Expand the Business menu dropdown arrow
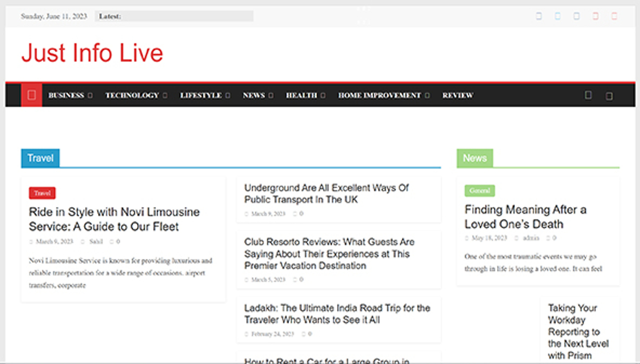This screenshot has height=364, width=640. click(90, 96)
